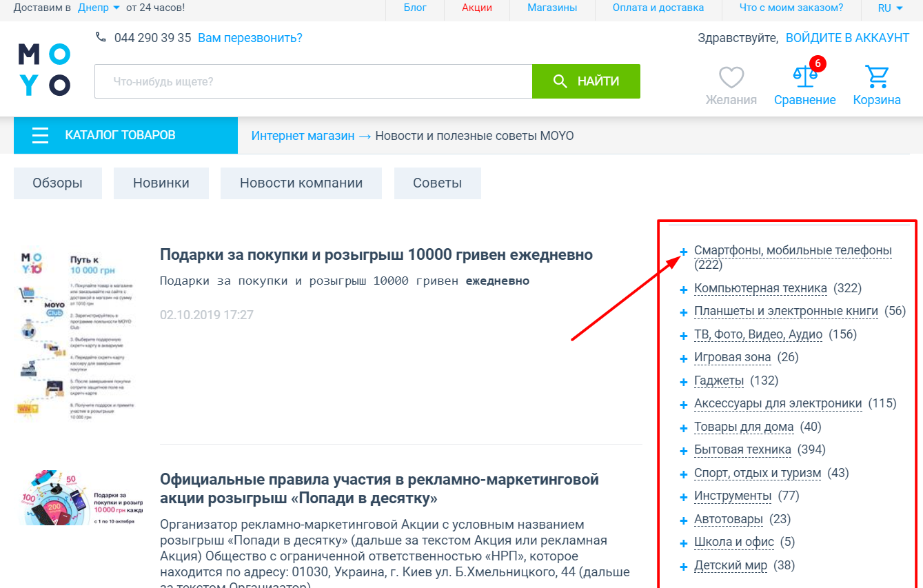Open the КАТАЛОГ ТОВАРОВ button
The image size is (923, 588).
pos(125,136)
